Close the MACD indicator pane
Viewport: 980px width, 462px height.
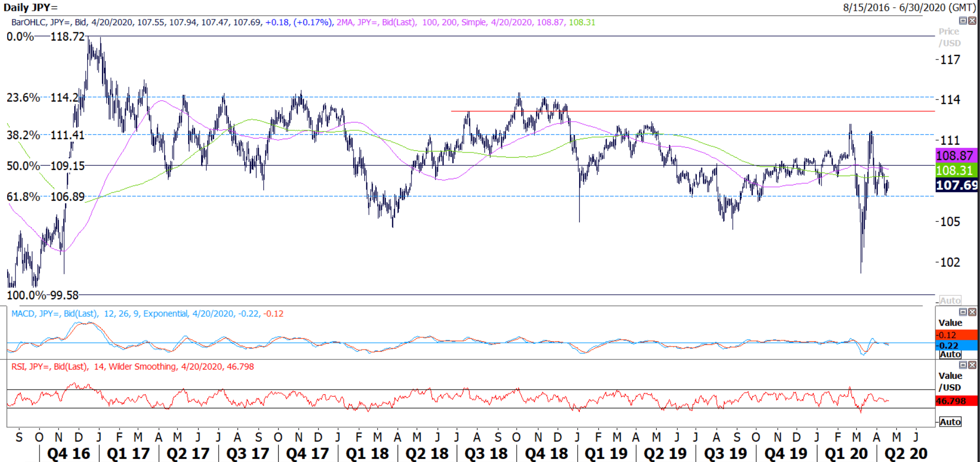click(972, 312)
